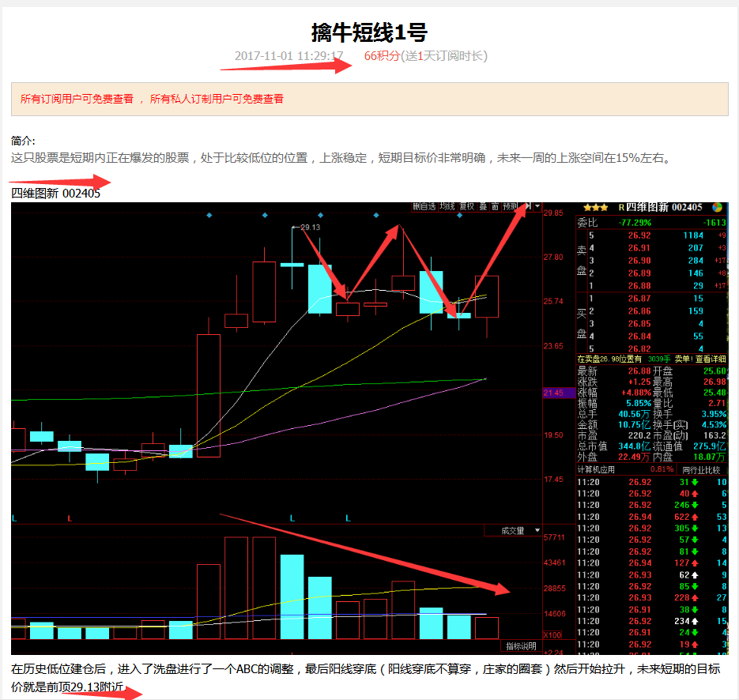Click the 29.13 high price label
The image size is (739, 700).
click(x=310, y=227)
